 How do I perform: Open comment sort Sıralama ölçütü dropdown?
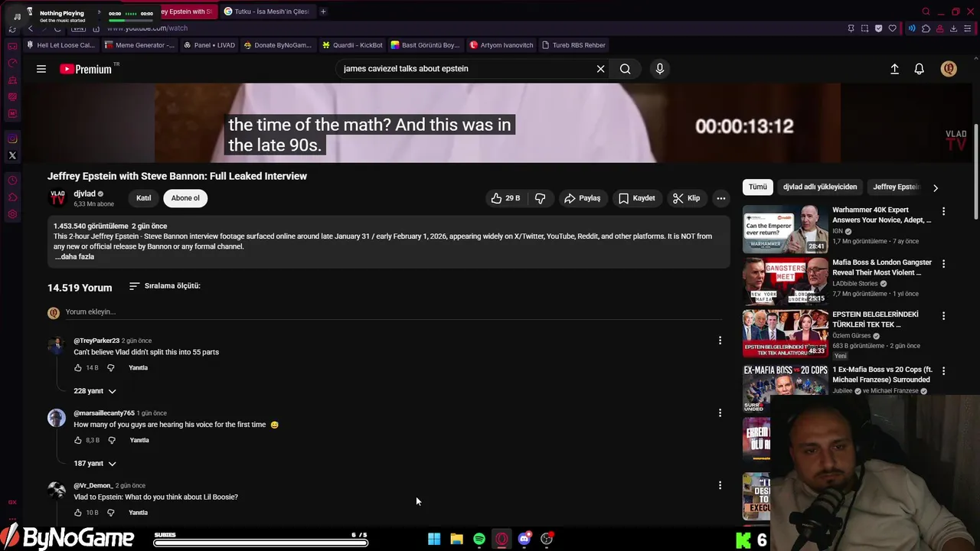(165, 286)
